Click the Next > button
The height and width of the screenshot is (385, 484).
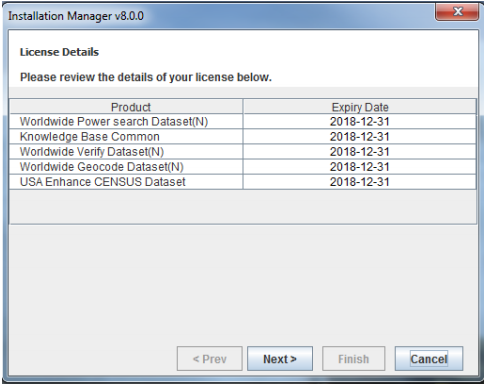tap(280, 359)
